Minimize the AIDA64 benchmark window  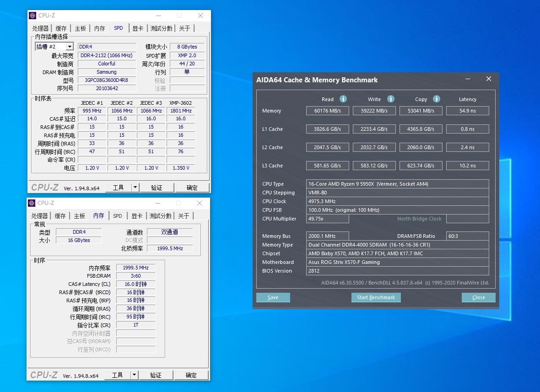(x=468, y=79)
